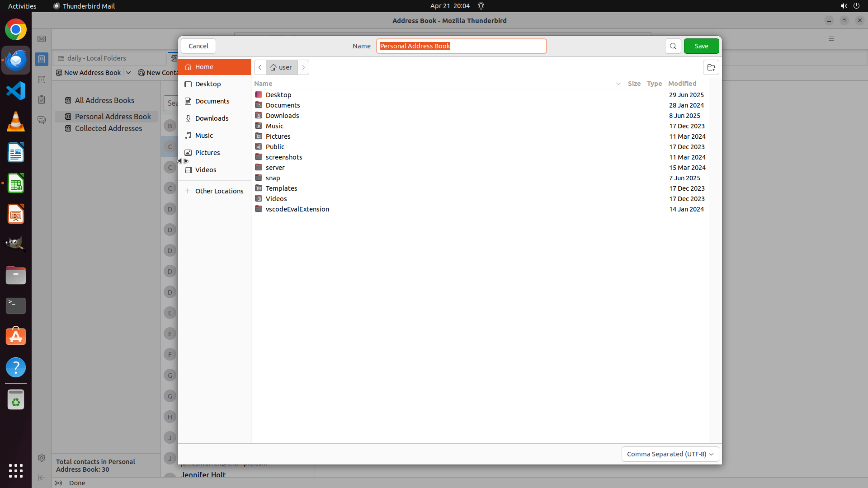Launch Visual Studio Code from the dock
The width and height of the screenshot is (868, 488).
click(16, 91)
